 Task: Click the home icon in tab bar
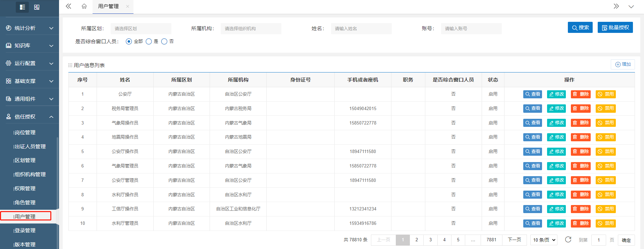pyautogui.click(x=84, y=6)
